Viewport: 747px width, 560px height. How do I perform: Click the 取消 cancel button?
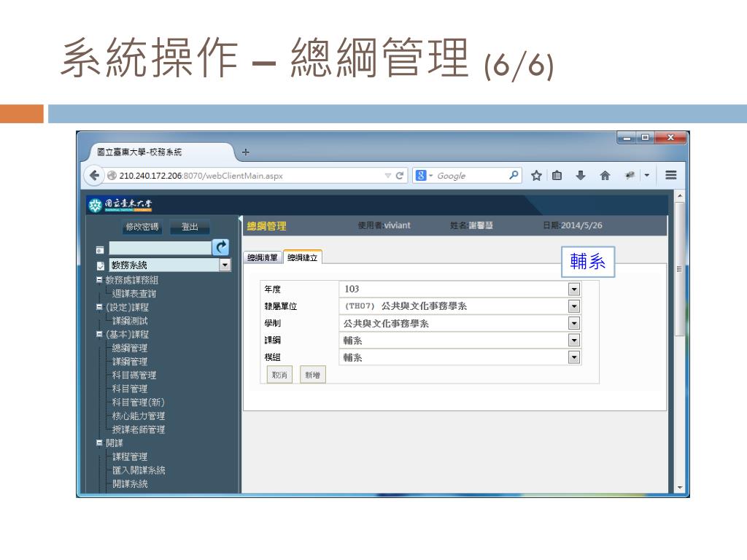tap(279, 375)
